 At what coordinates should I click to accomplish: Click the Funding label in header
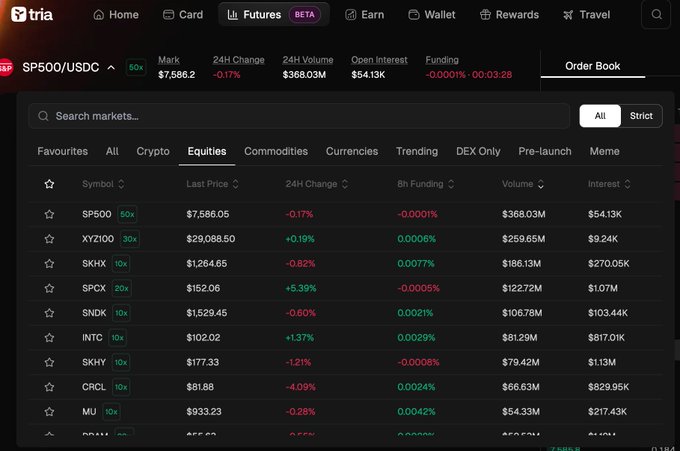(442, 60)
